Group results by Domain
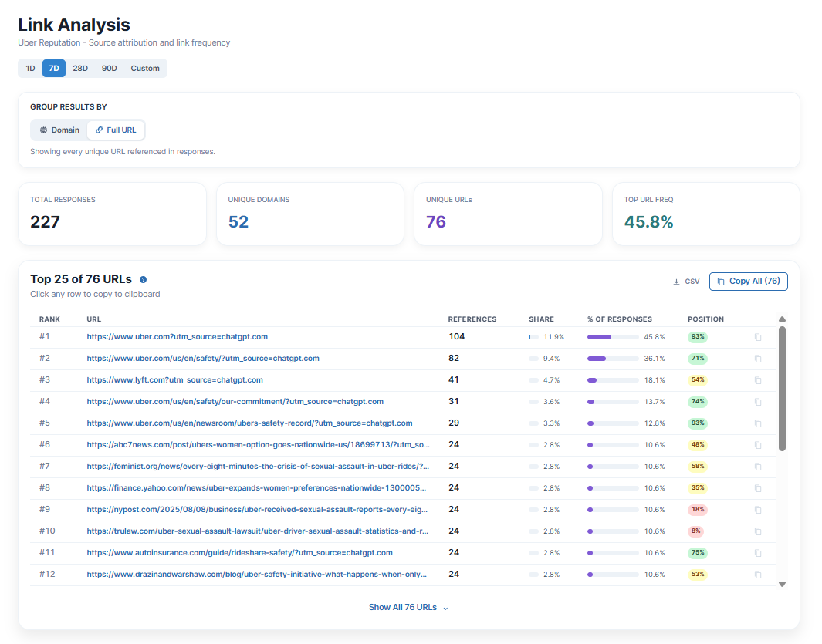This screenshot has width=822, height=644. [59, 130]
